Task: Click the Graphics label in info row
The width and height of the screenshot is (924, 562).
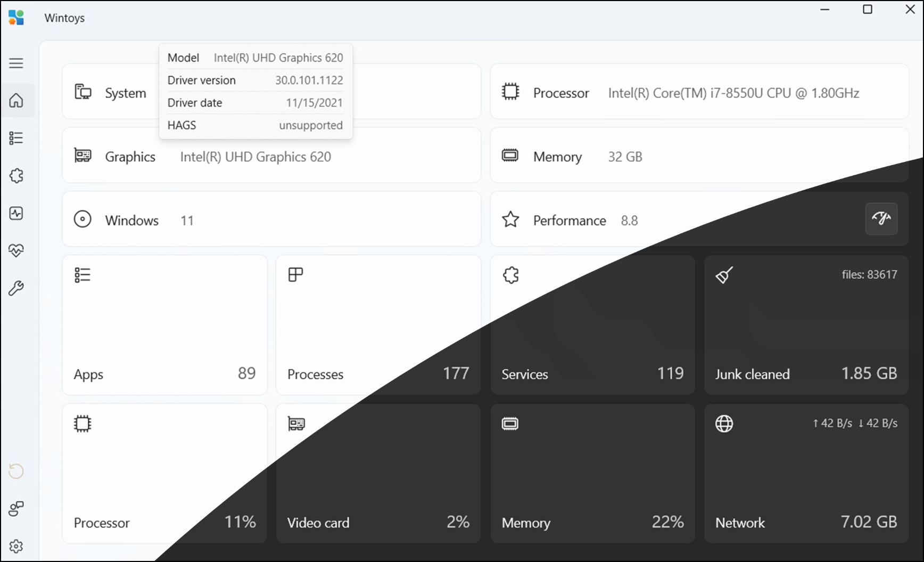Action: pyautogui.click(x=130, y=157)
